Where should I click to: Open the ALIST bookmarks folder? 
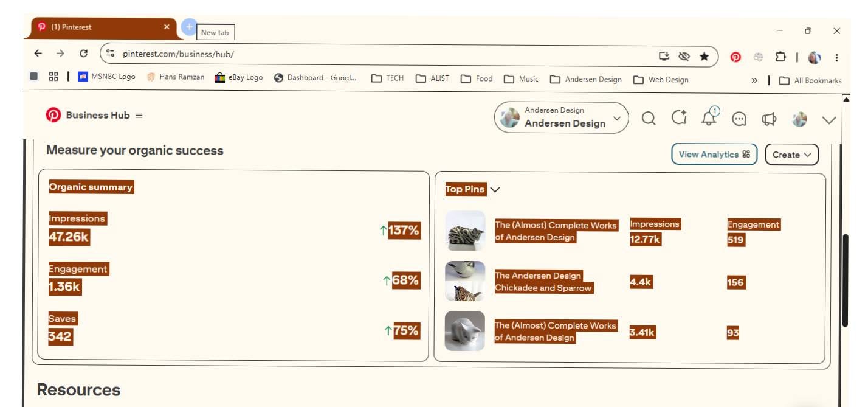click(433, 78)
